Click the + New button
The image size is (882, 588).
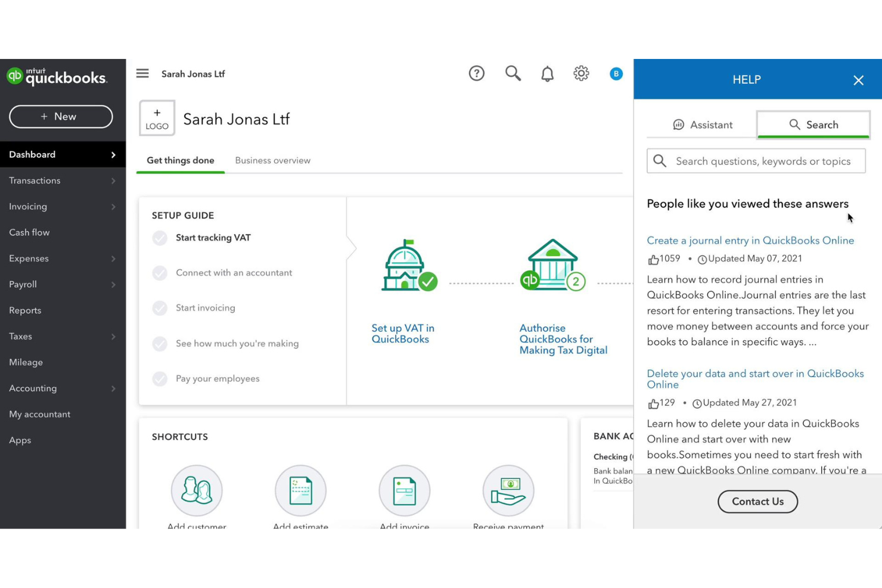point(61,117)
